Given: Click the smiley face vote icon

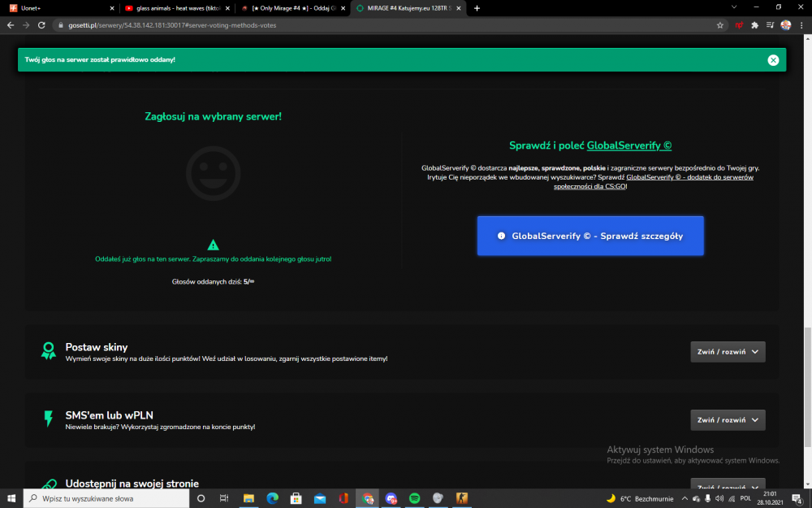Looking at the screenshot, I should point(213,173).
